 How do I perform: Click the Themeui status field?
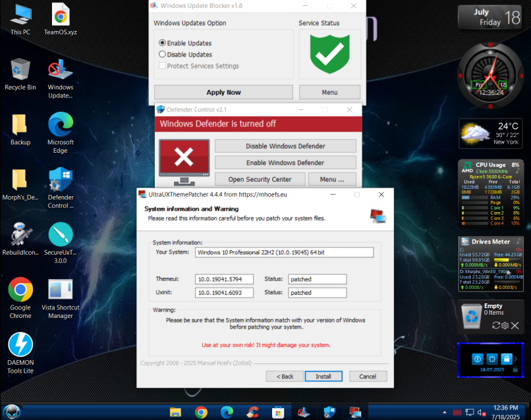pos(318,279)
